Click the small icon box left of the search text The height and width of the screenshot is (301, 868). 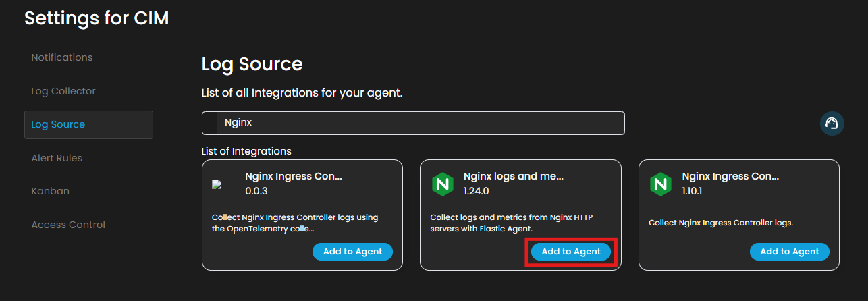(x=209, y=124)
